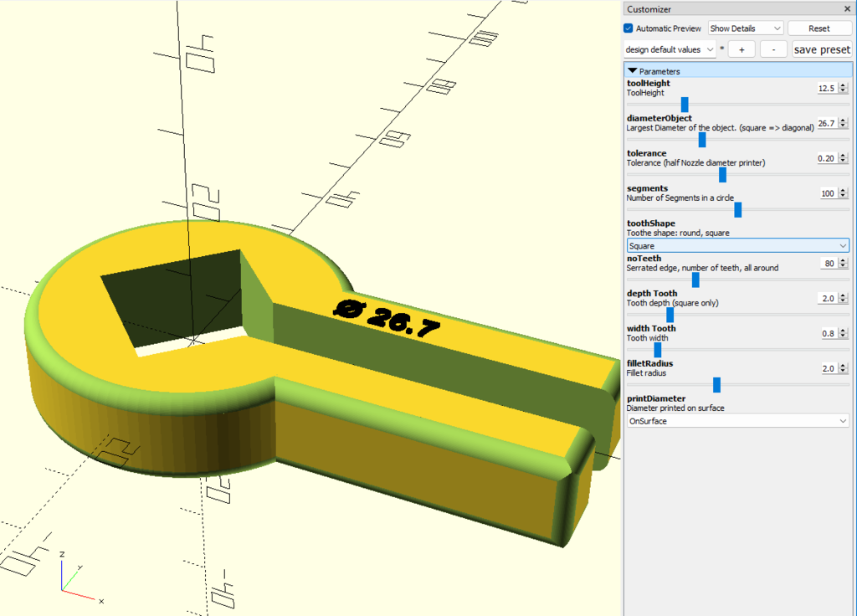
Task: Open the toothShape Square dropdown
Action: 738,246
